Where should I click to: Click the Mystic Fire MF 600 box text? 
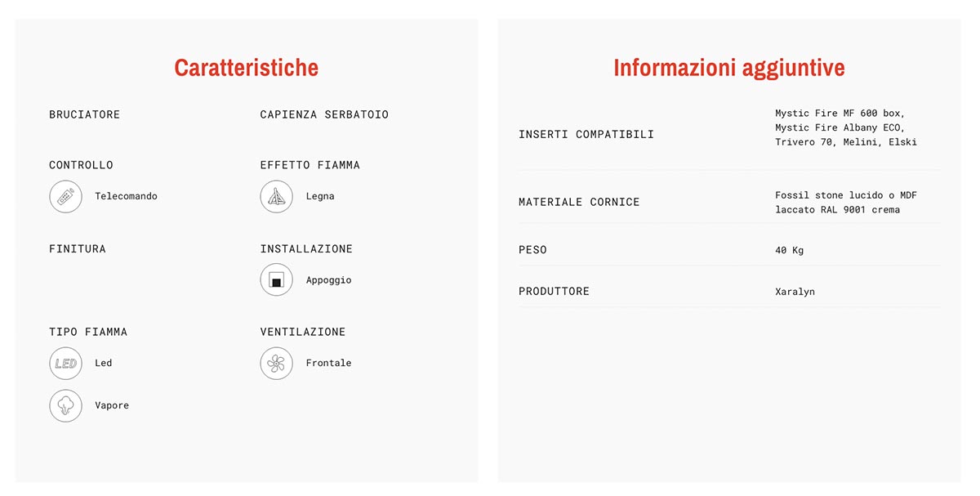click(840, 114)
